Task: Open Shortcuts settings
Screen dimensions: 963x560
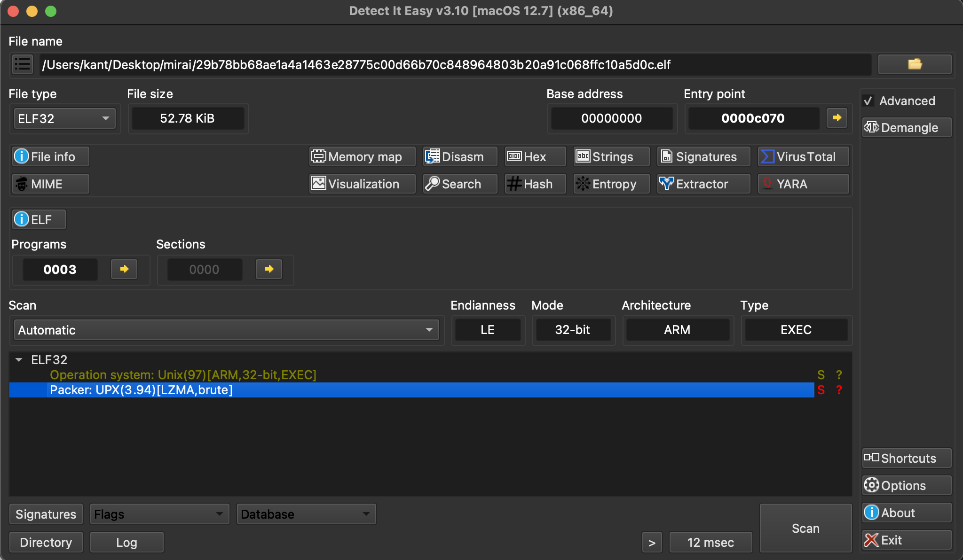Action: pyautogui.click(x=907, y=458)
